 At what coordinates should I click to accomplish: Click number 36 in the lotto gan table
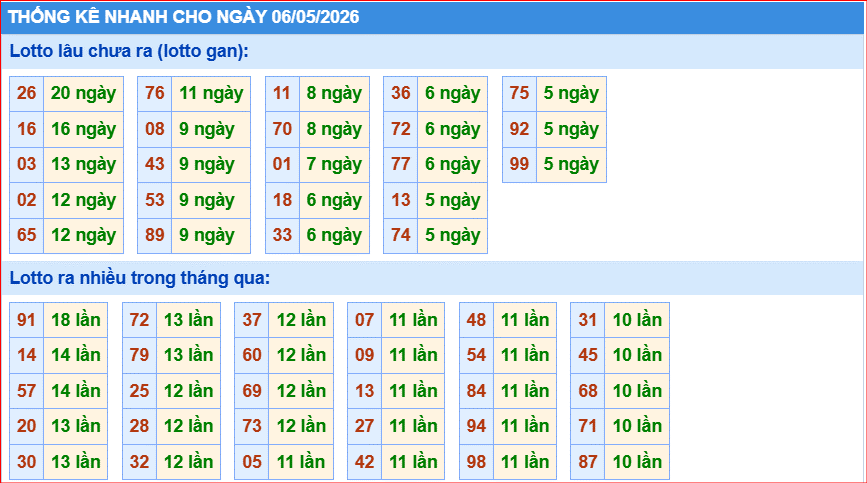point(401,93)
